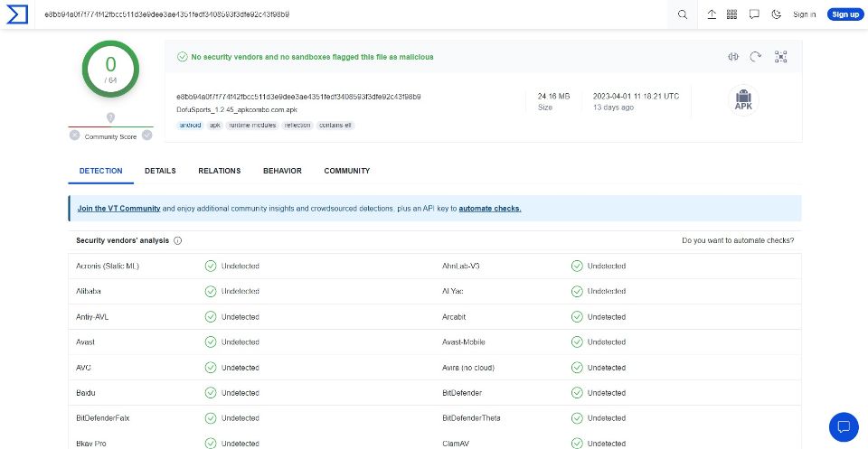Open the similar files compare icon
Image resolution: width=868 pixels, height=449 pixels.
point(733,56)
